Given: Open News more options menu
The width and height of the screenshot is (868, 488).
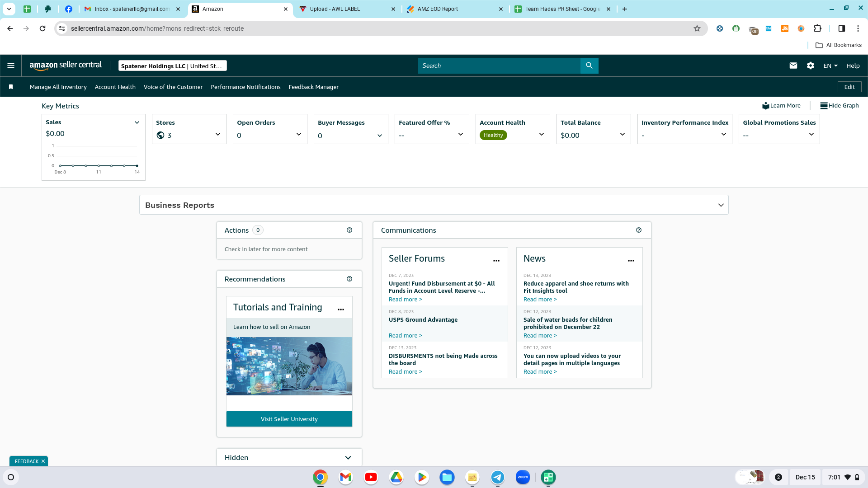Looking at the screenshot, I should [631, 260].
